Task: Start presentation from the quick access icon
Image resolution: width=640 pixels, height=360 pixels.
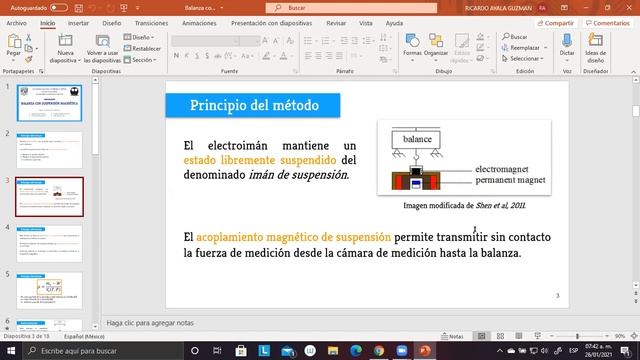Action: 124,8
